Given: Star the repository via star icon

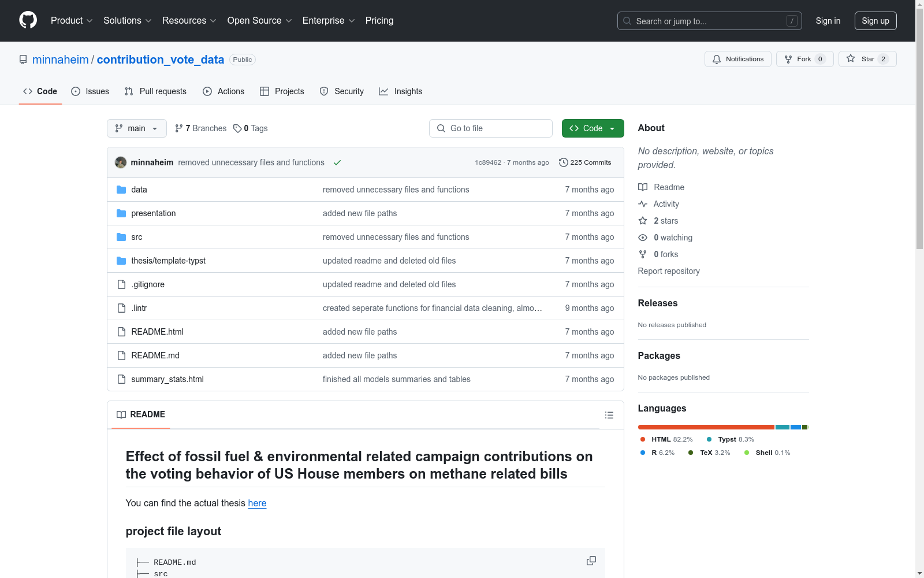Looking at the screenshot, I should [851, 58].
